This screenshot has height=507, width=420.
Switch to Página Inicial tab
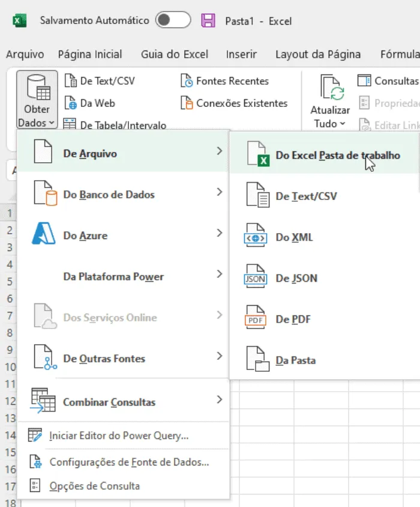[90, 54]
